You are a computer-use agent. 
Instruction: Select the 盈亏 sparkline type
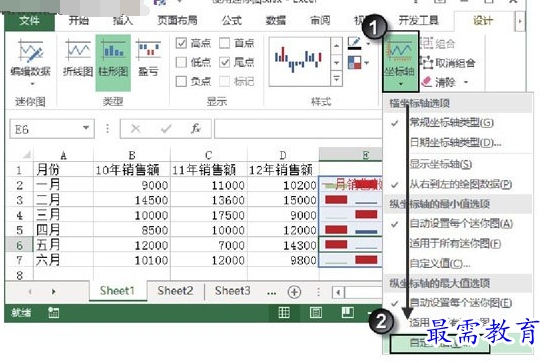(148, 58)
